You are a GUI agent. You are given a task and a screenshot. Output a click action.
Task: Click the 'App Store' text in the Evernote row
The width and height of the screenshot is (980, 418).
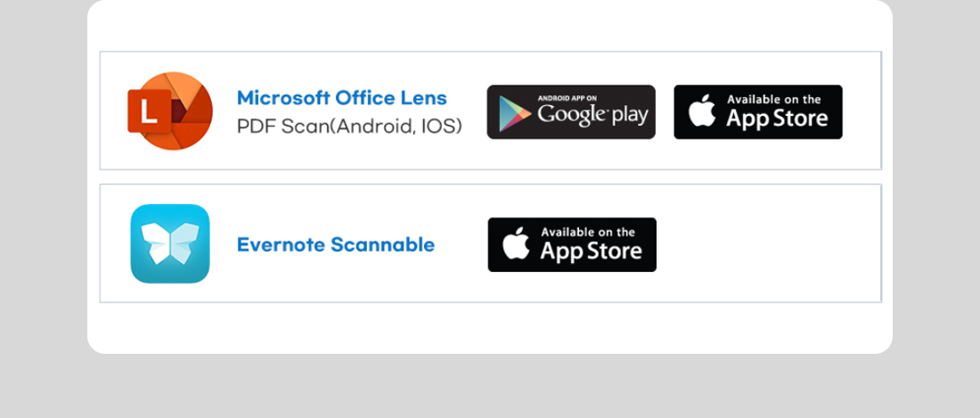tap(591, 251)
